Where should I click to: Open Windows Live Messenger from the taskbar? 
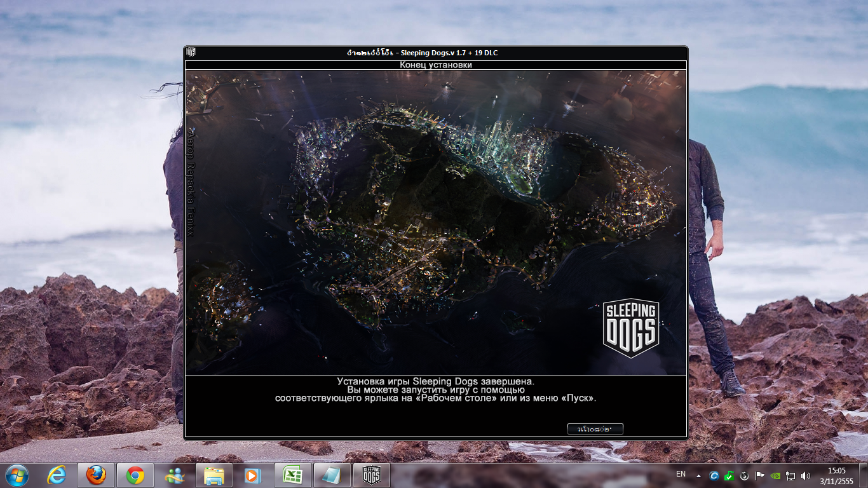pyautogui.click(x=174, y=475)
